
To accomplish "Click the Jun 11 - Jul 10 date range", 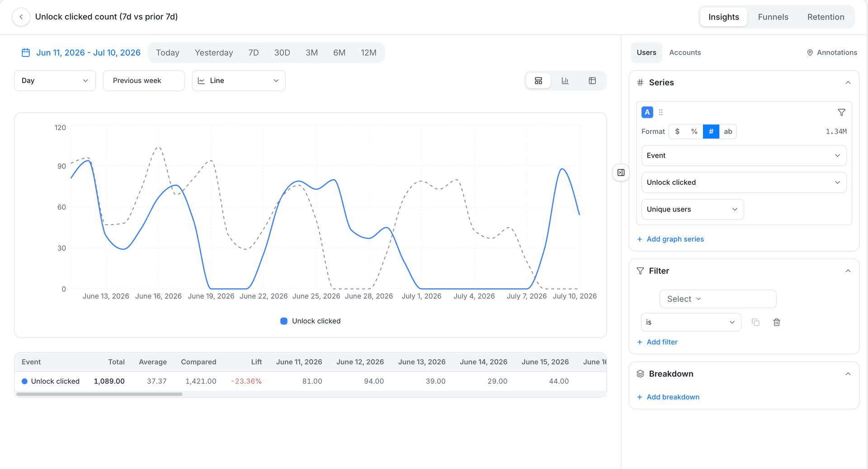I will (88, 53).
